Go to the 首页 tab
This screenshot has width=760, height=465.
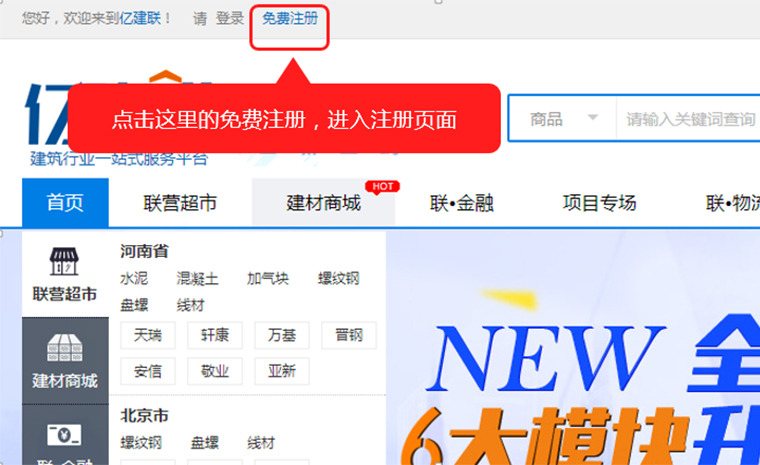pos(65,204)
